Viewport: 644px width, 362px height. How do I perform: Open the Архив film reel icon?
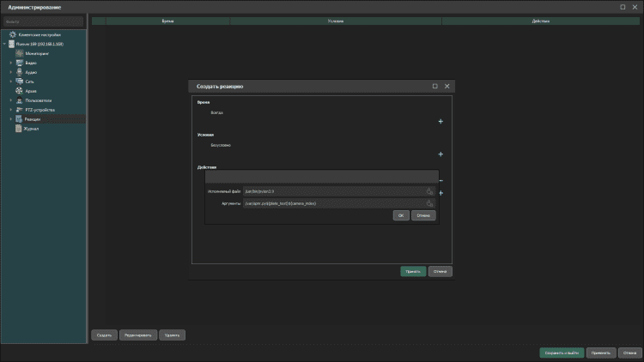point(19,91)
